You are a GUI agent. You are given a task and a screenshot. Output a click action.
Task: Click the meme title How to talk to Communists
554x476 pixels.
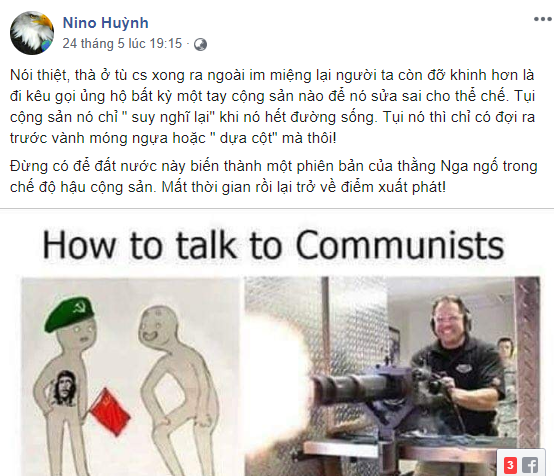pos(273,246)
